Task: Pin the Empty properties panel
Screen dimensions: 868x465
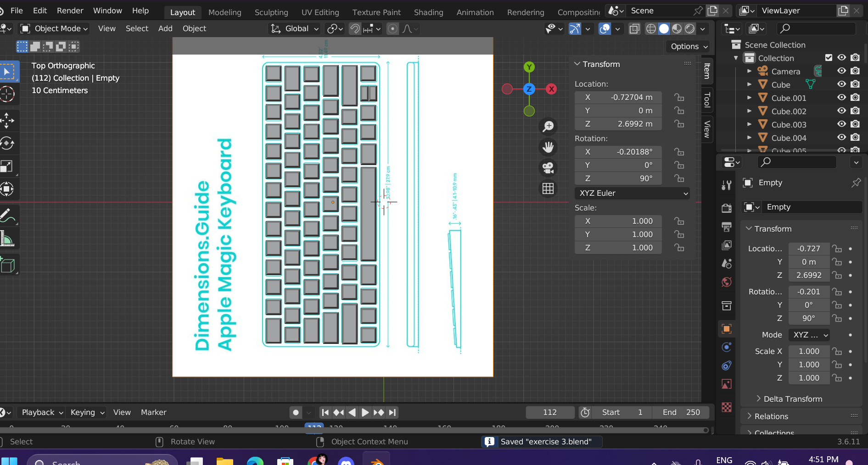Action: coord(856,183)
